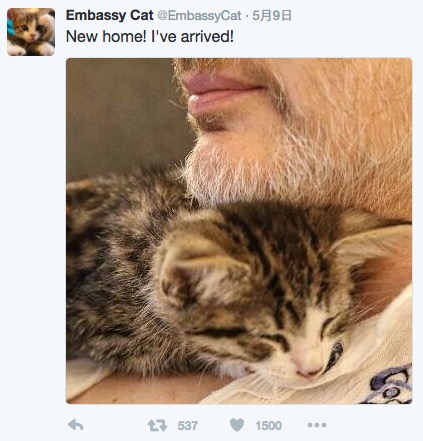This screenshot has width=423, height=441.
Task: View the 1500 likes count
Action: tap(269, 426)
